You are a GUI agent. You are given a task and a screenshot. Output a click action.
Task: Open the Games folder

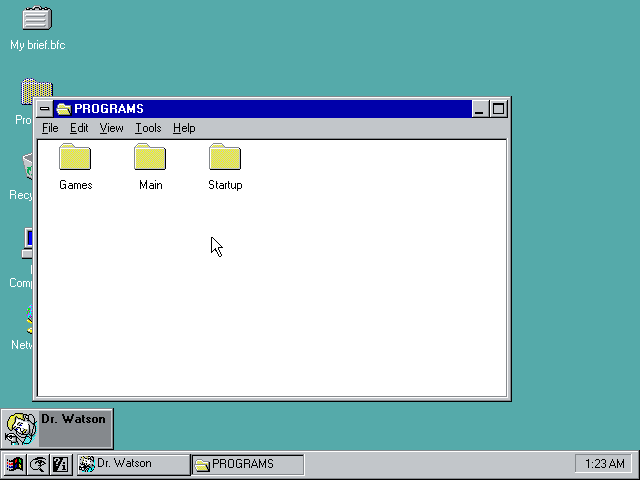click(x=75, y=158)
